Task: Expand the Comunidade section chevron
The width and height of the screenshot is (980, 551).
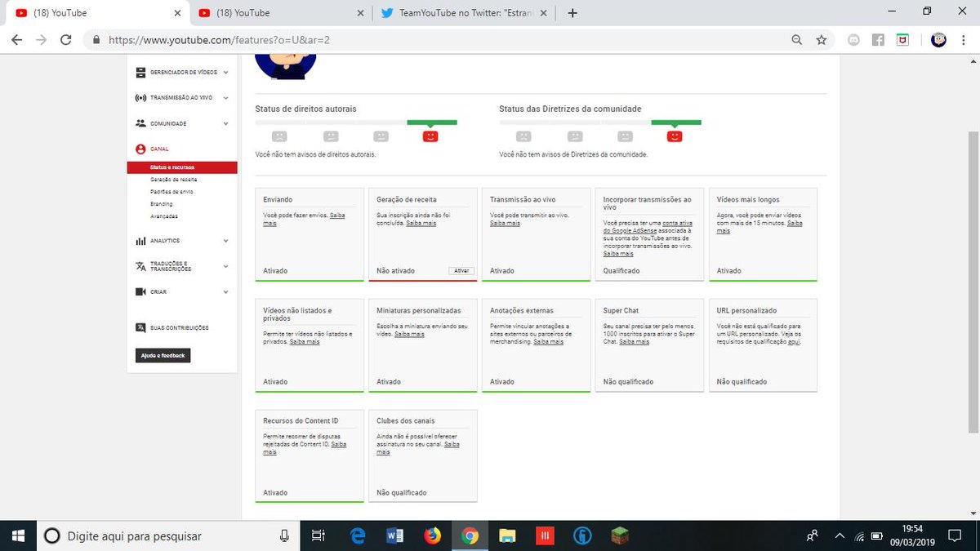Action: [225, 124]
